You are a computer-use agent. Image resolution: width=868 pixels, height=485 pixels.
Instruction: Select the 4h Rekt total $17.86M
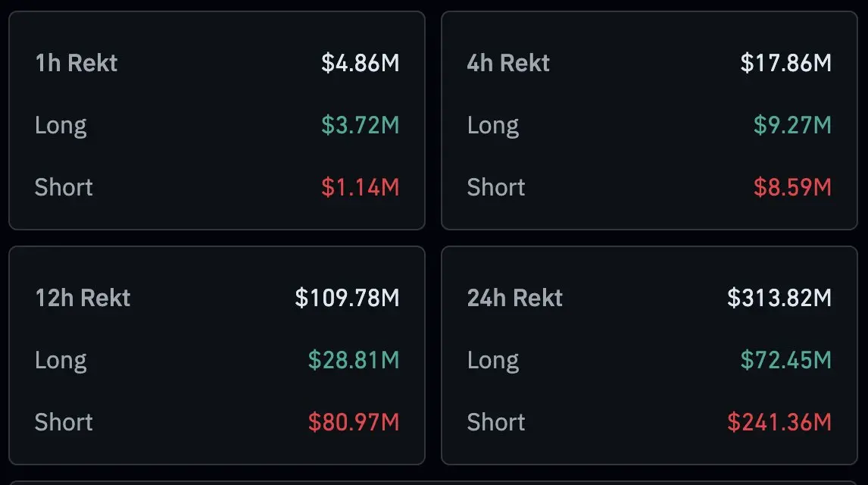pyautogui.click(x=786, y=63)
